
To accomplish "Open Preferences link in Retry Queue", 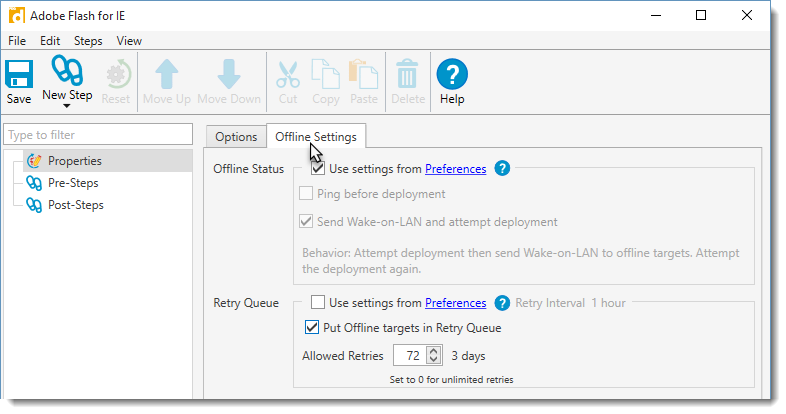I will [x=456, y=303].
